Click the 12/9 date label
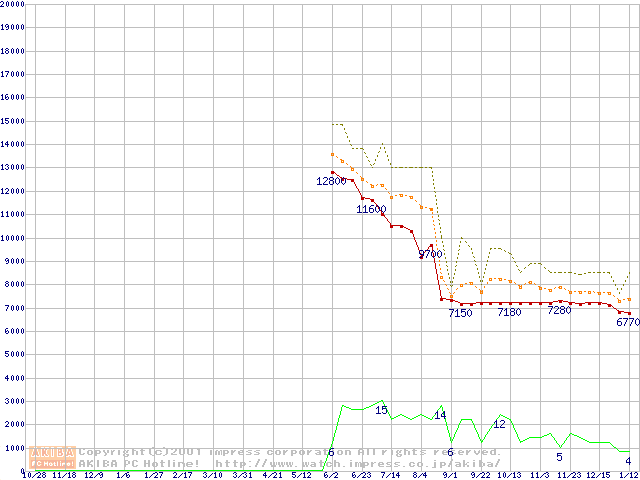The image size is (640, 480). coord(94,476)
